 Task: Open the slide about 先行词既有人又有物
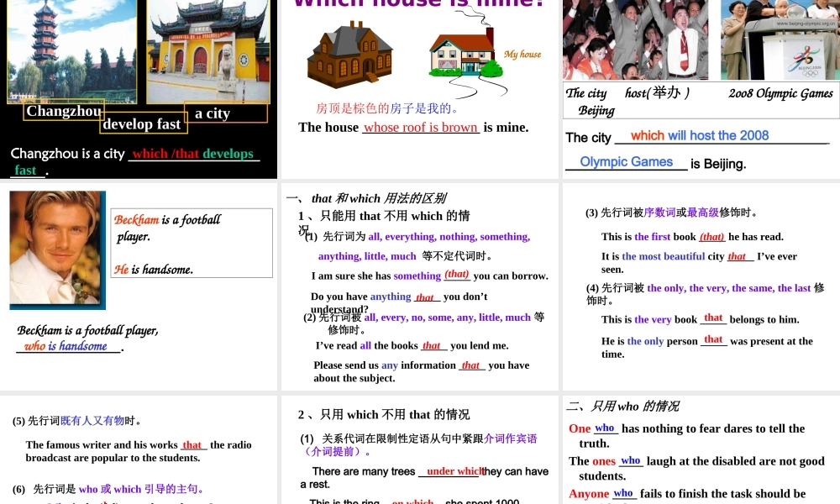pos(139,450)
